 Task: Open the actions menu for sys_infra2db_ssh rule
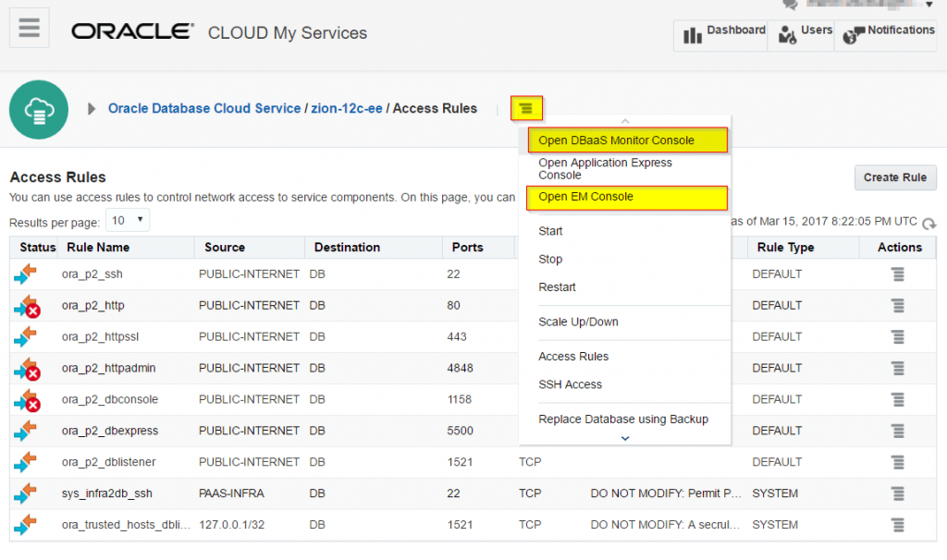point(897,493)
